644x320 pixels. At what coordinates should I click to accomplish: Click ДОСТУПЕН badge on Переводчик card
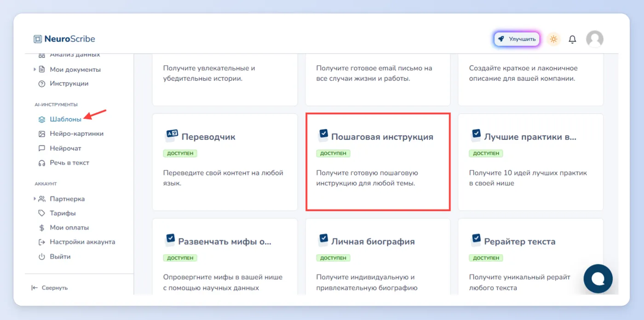(x=180, y=153)
